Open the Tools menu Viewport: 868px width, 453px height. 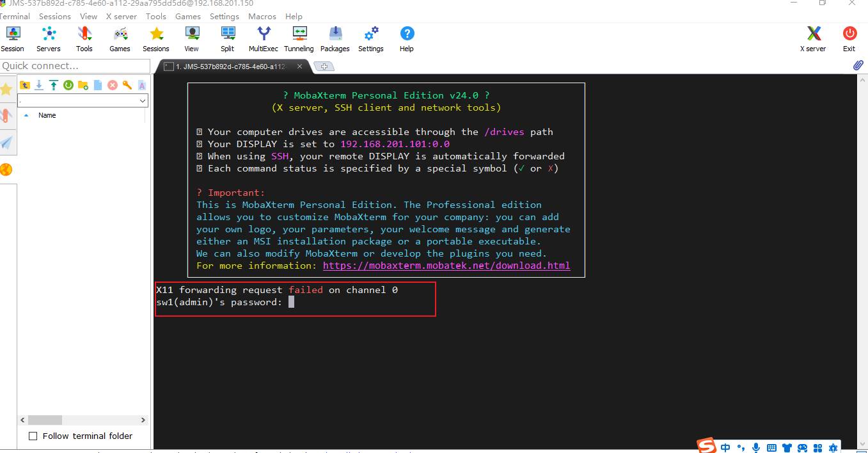click(156, 16)
